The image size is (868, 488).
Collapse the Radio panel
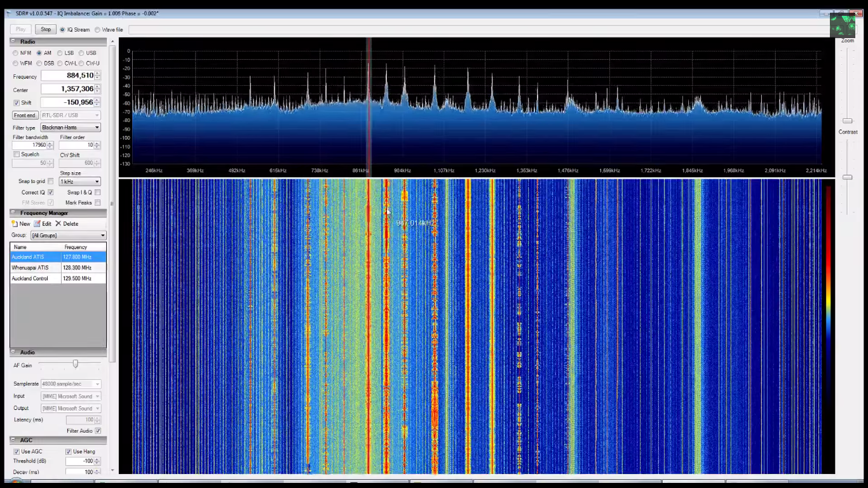(13, 41)
